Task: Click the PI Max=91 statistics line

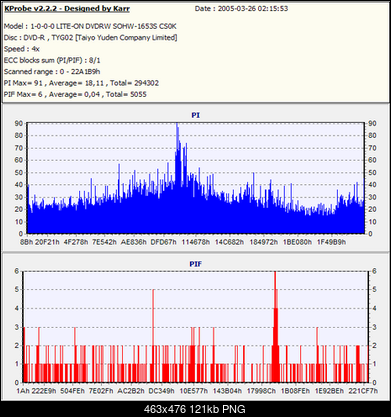Action: tap(81, 83)
